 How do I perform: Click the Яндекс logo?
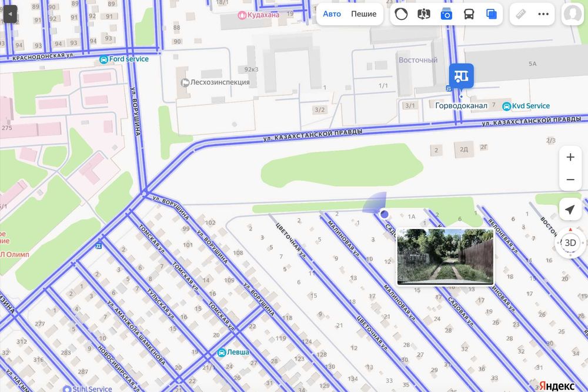(x=557, y=386)
